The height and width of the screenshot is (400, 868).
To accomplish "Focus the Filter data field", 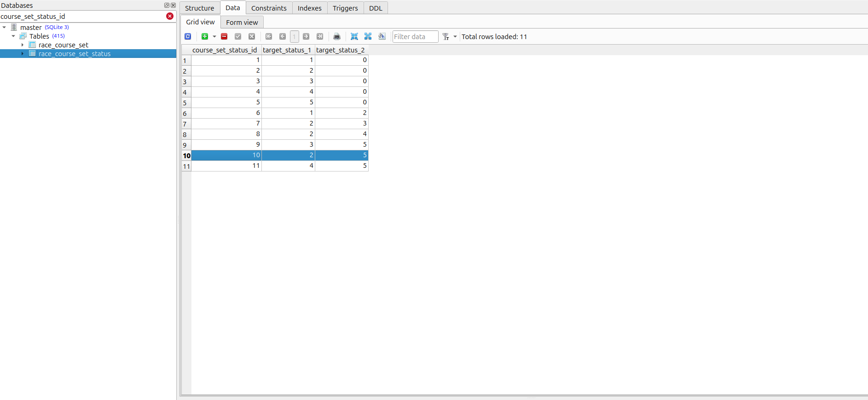I will (x=415, y=37).
